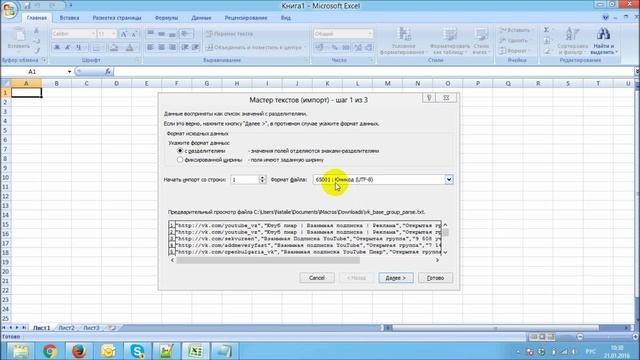Image resolution: width=640 pixels, height=360 pixels.
Task: Open Firefox from the taskbar
Action: tap(79, 351)
